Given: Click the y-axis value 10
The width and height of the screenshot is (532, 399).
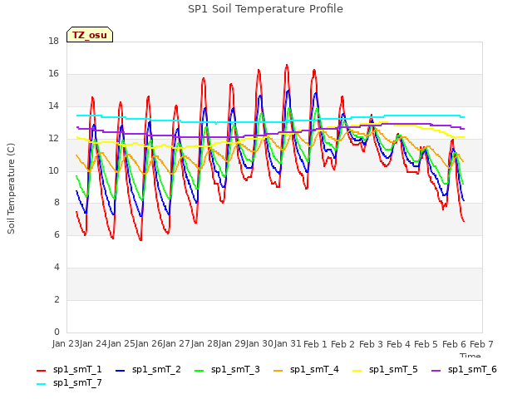Looking at the screenshot, I should [53, 170].
